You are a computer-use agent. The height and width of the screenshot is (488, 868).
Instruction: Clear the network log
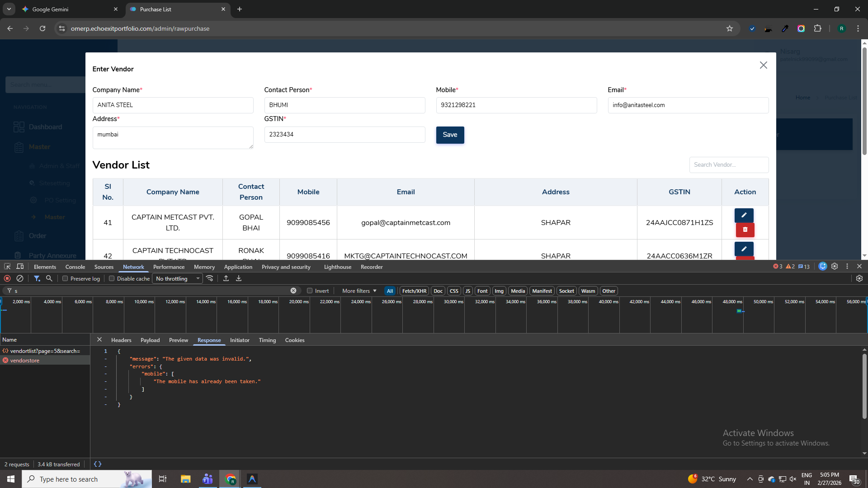click(20, 278)
